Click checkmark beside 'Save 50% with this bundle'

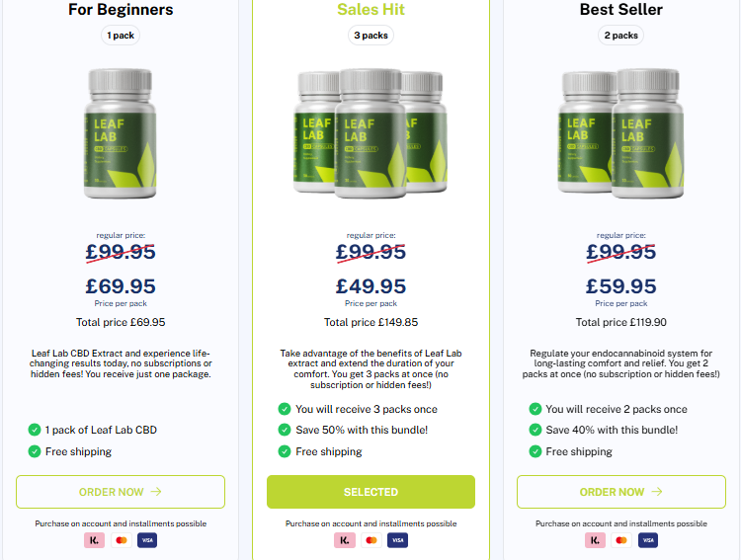(x=285, y=430)
